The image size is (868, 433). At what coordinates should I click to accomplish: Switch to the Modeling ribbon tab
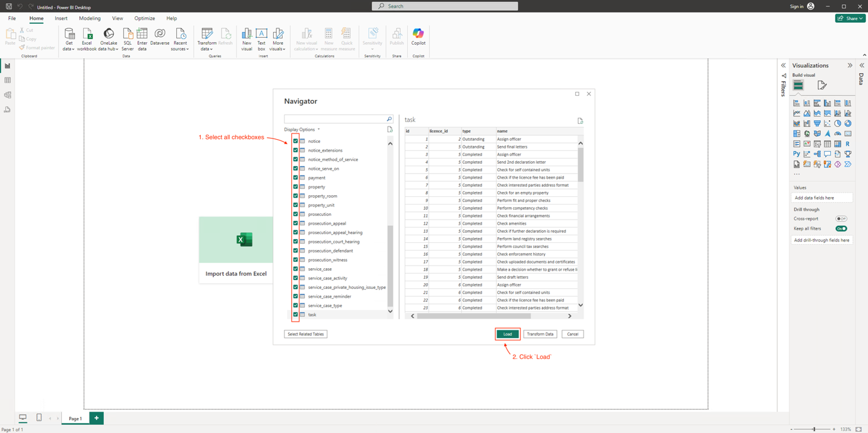pos(89,18)
